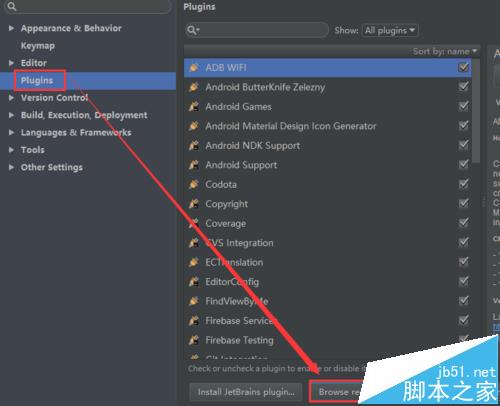Expand the Version Control arrow
The height and width of the screenshot is (406, 500).
tap(11, 98)
